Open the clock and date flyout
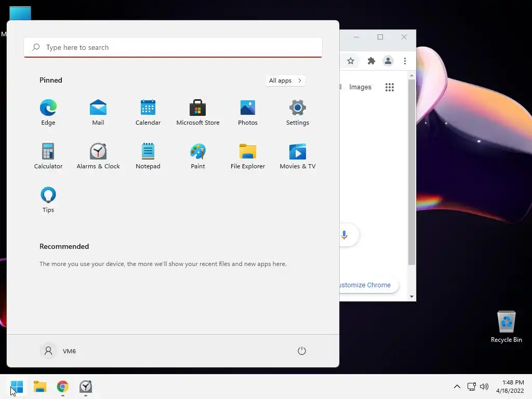The width and height of the screenshot is (532, 399). point(510,387)
